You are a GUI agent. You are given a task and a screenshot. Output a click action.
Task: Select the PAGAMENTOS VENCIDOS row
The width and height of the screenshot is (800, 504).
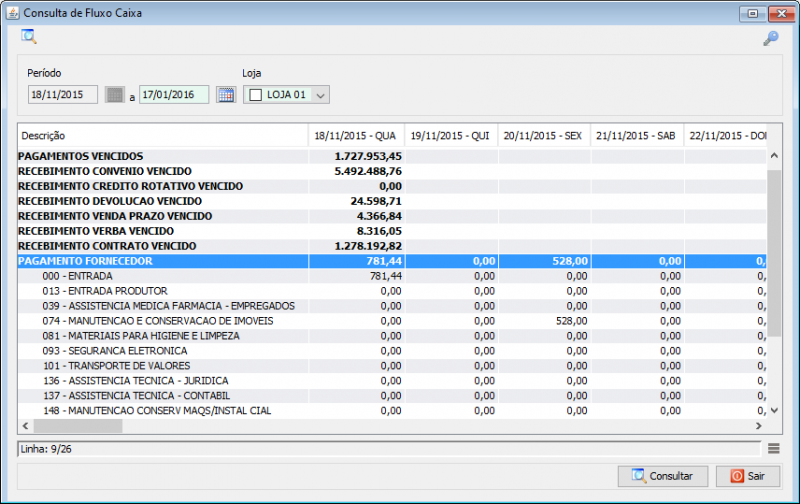[x=392, y=156]
